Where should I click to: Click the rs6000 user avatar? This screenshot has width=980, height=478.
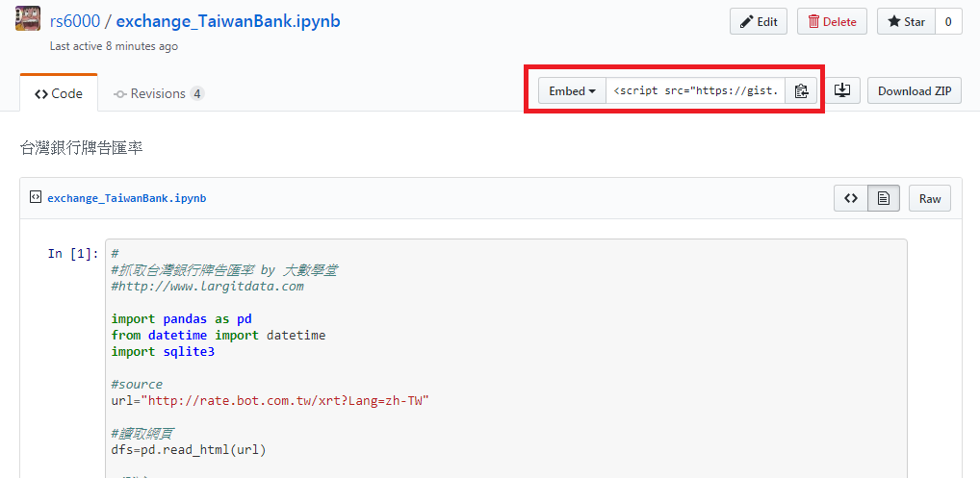click(x=27, y=19)
